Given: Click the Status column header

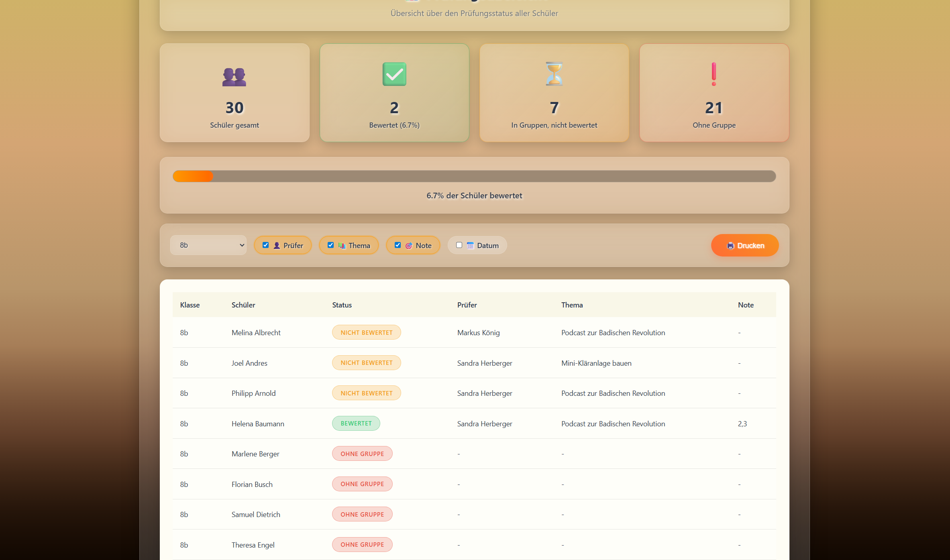Looking at the screenshot, I should [342, 305].
